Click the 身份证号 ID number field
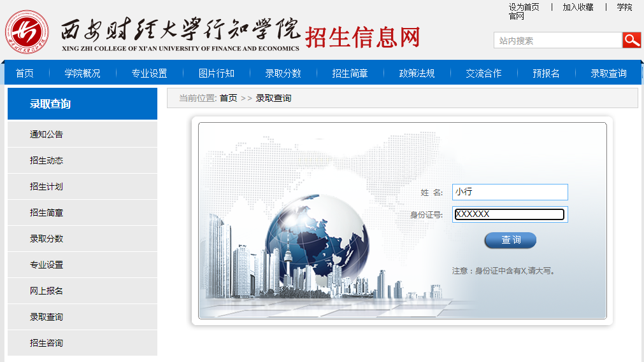 pos(510,214)
